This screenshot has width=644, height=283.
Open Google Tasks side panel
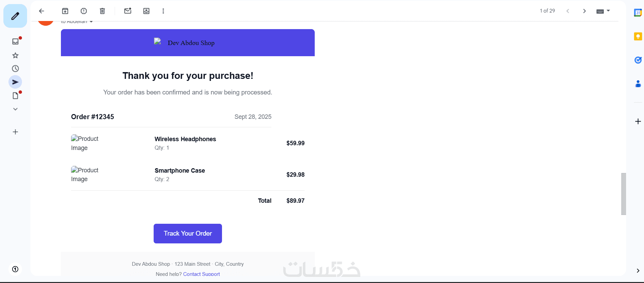(638, 60)
